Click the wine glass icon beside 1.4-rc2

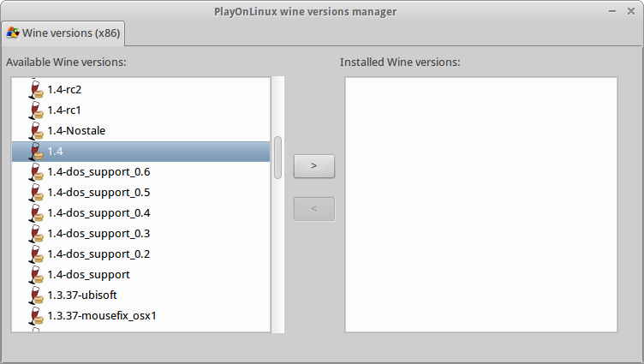(36, 90)
